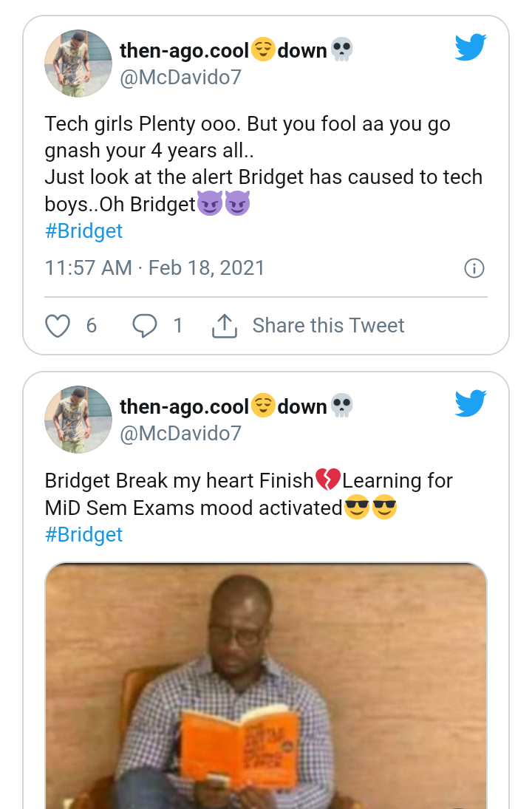
Task: Click the 11:57 AM · Feb 18, 2021 timestamp
Action: click(x=154, y=267)
